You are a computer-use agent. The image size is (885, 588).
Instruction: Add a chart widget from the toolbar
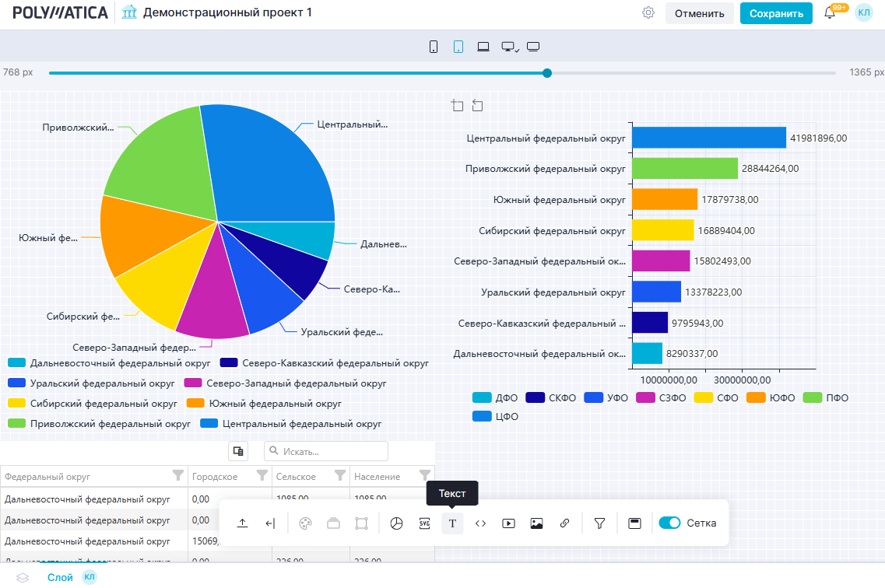click(x=396, y=523)
